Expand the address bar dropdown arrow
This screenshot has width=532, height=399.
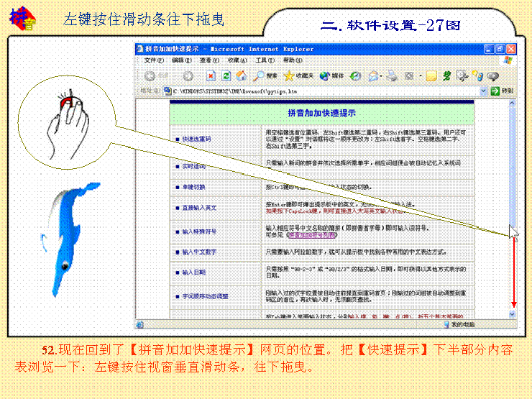coord(484,91)
